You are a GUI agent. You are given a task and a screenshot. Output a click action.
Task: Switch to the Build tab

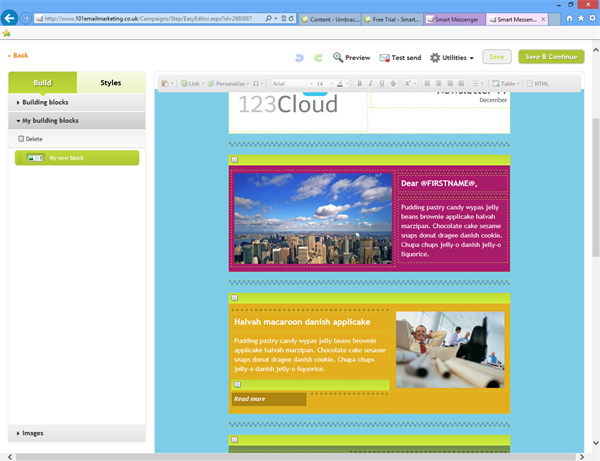[42, 82]
